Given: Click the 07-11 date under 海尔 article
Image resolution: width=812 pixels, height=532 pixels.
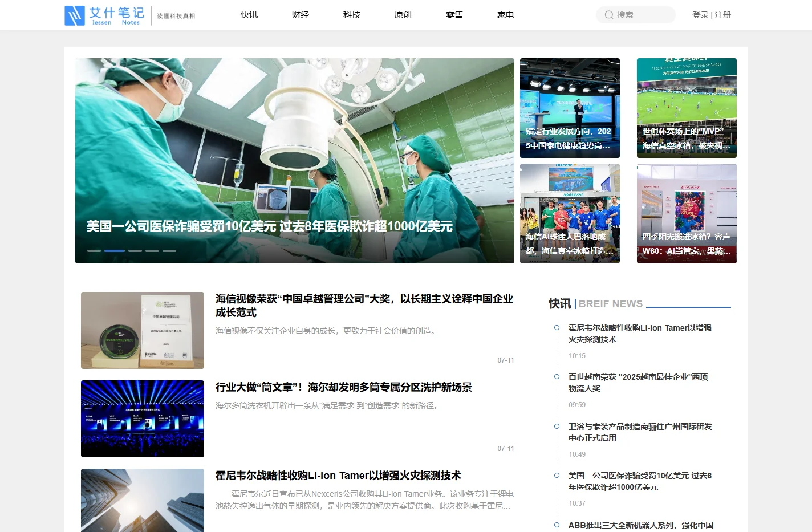Looking at the screenshot, I should coord(506,449).
